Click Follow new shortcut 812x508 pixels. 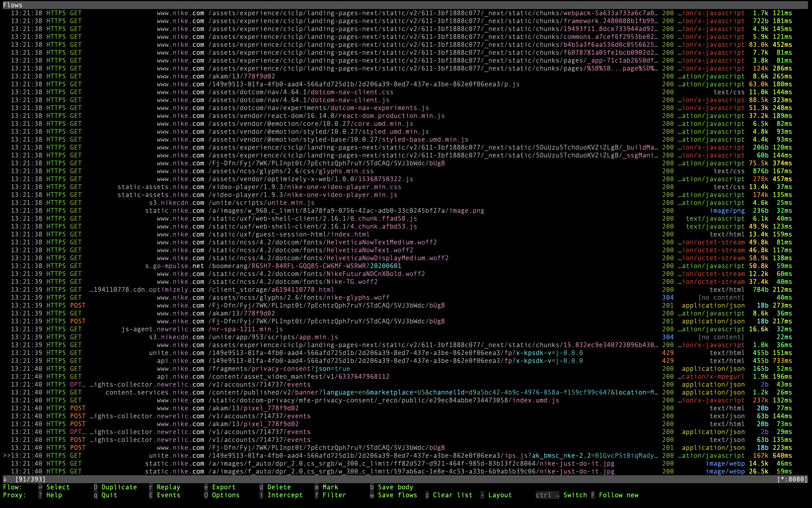(618, 495)
